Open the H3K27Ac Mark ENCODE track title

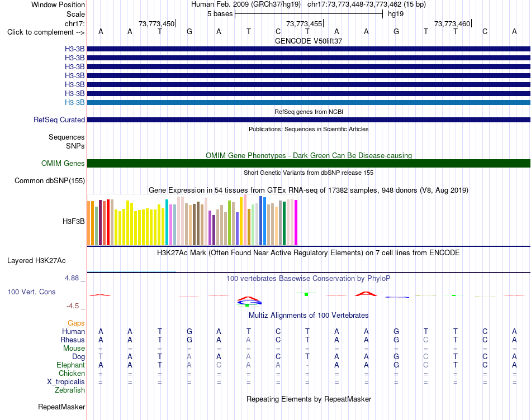pos(309,253)
